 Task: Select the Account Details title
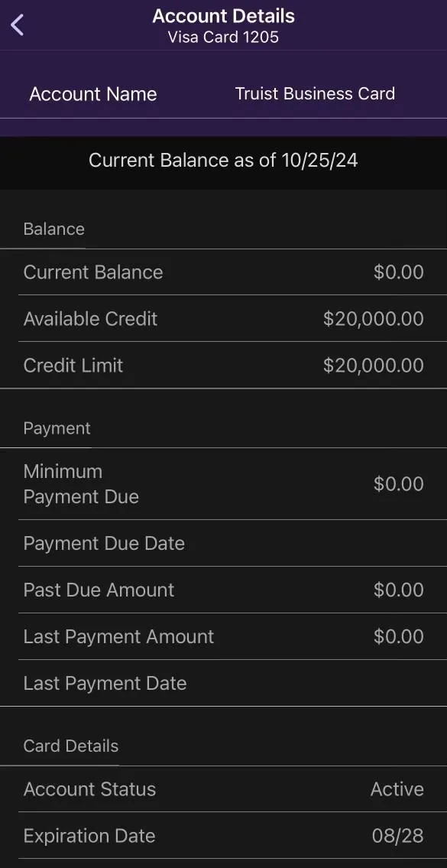pyautogui.click(x=223, y=16)
